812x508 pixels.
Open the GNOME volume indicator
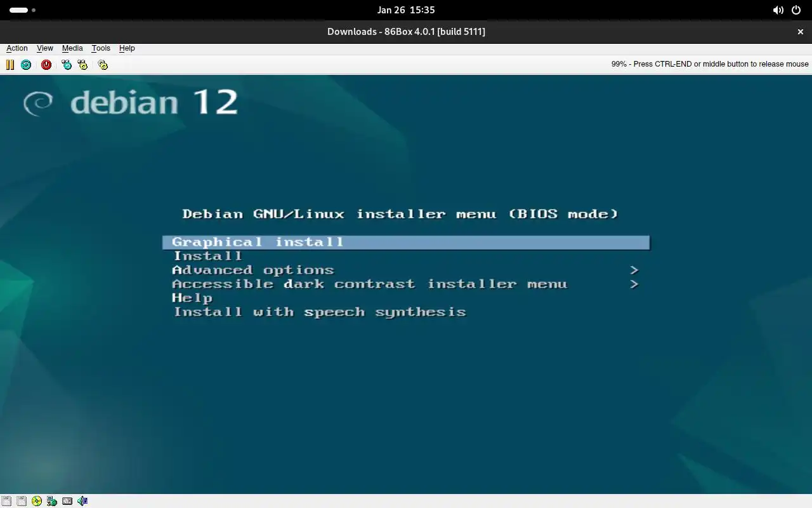[778, 10]
